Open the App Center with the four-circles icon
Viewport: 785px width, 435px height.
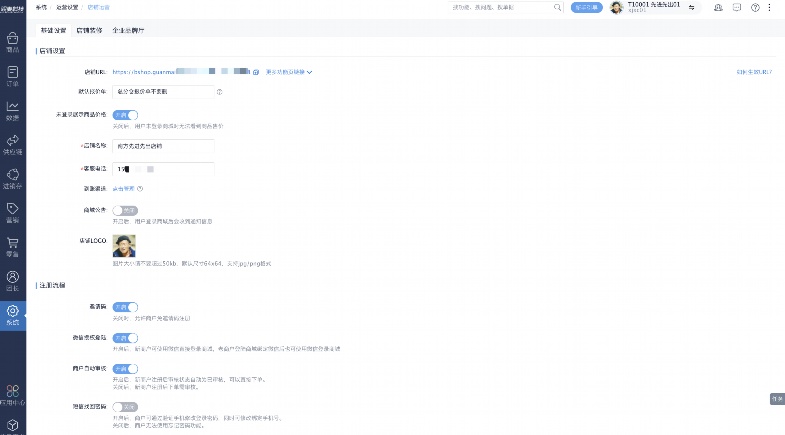(13, 394)
